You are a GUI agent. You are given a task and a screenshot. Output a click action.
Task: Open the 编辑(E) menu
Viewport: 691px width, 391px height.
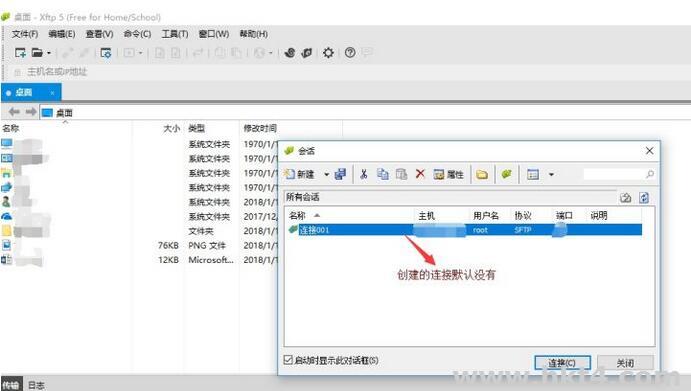(x=62, y=34)
